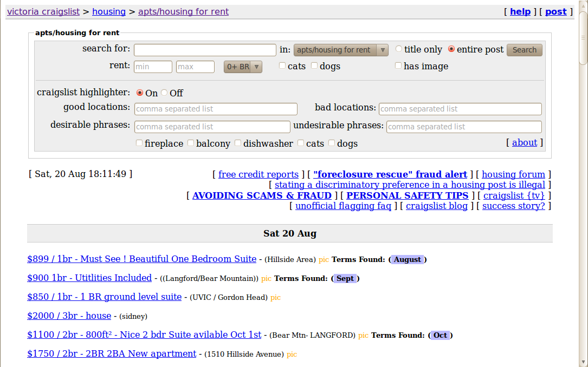Focus the 'search for' text field
588x367 pixels.
(x=205, y=50)
